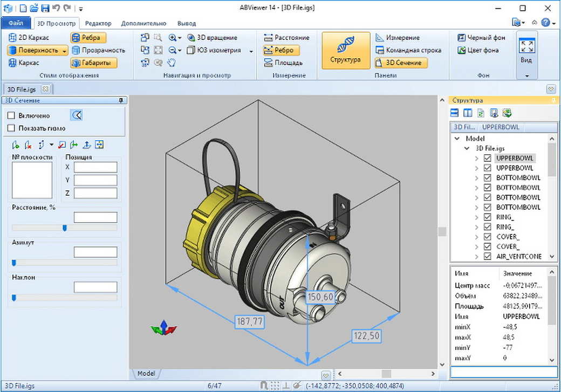Open the Цвет фона color picker
The image size is (561, 392).
click(478, 50)
